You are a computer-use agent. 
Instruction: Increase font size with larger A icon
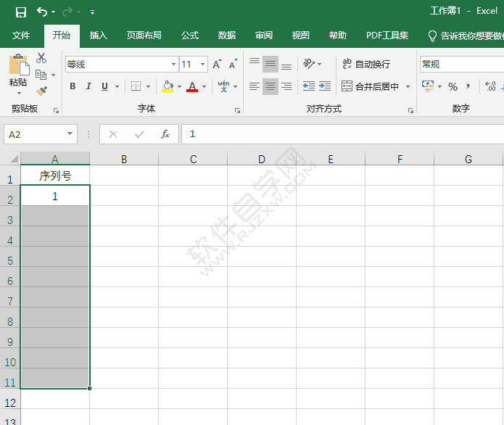218,65
